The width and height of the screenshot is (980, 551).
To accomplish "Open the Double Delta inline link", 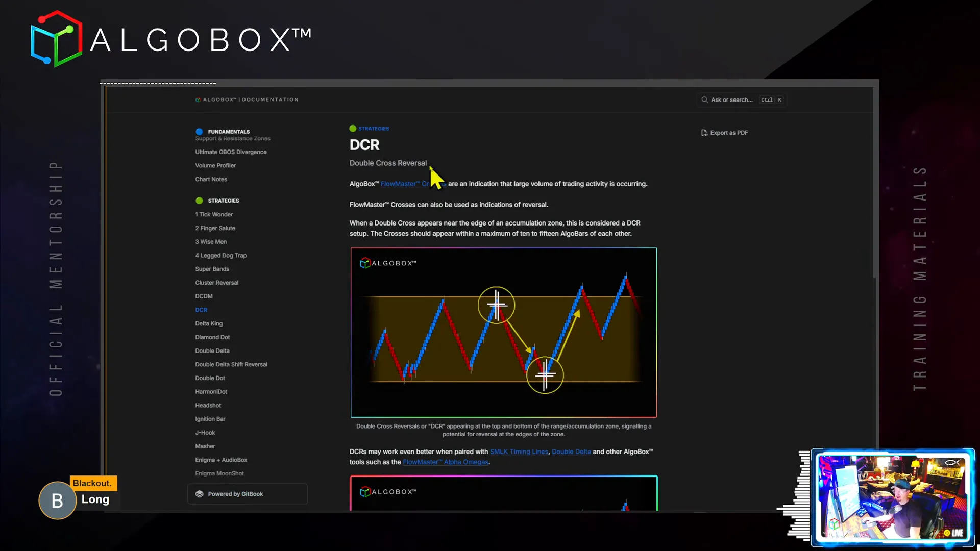I will (571, 452).
